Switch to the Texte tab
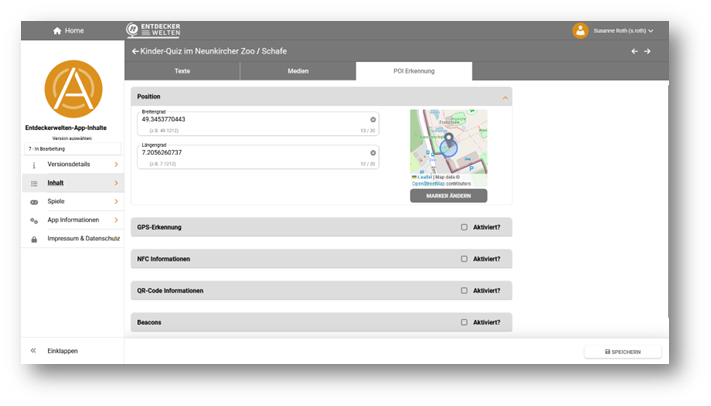Image resolution: width=711 pixels, height=406 pixels. pos(182,71)
